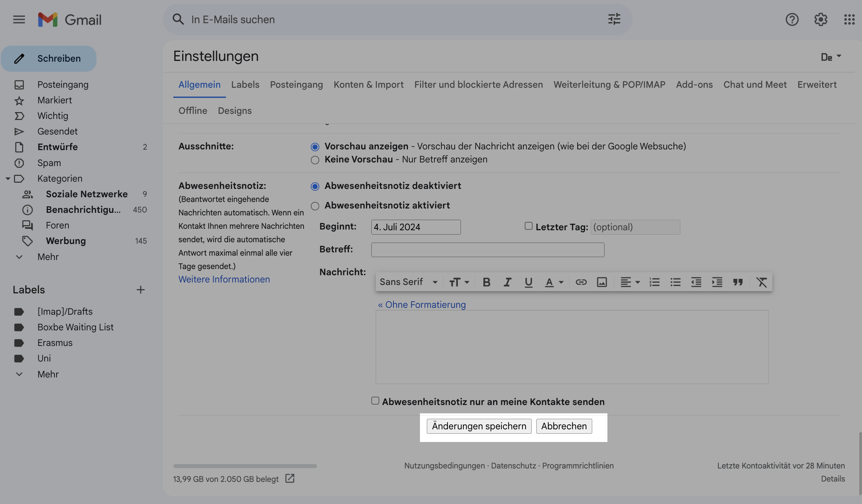Open the Chat und Meet tab
The width and height of the screenshot is (862, 504).
click(x=755, y=84)
